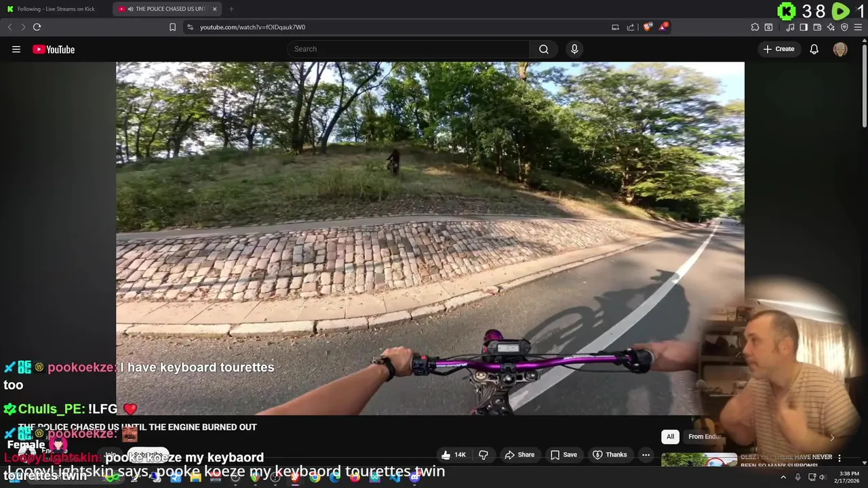The width and height of the screenshot is (868, 488).
Task: Open Leo AI sparkle icon
Action: pos(831,27)
